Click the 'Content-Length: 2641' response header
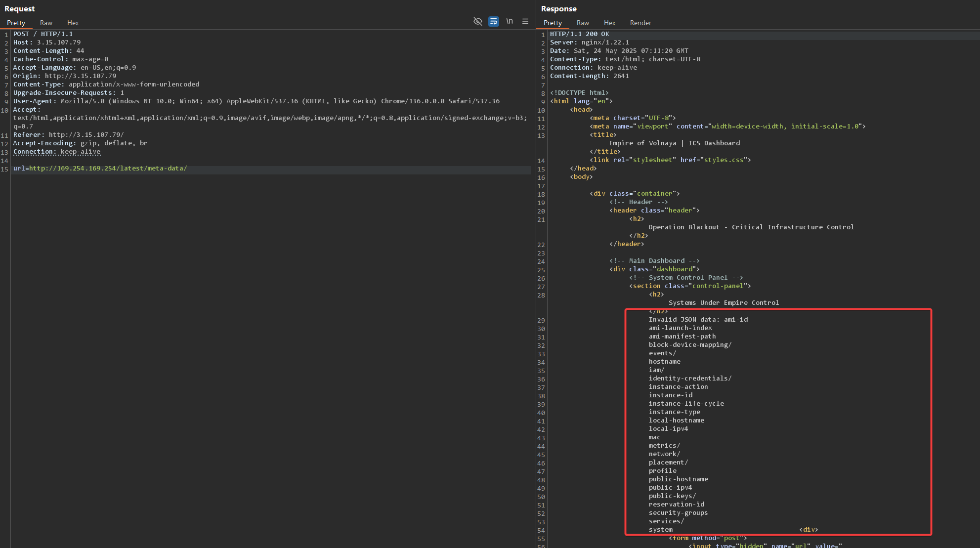Screen dimensions: 980x548 pos(590,76)
